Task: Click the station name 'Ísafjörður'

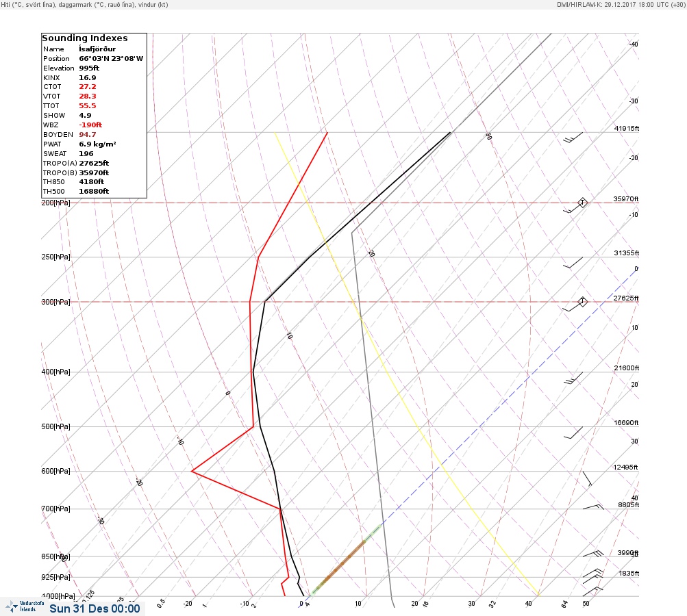Action: [x=97, y=49]
